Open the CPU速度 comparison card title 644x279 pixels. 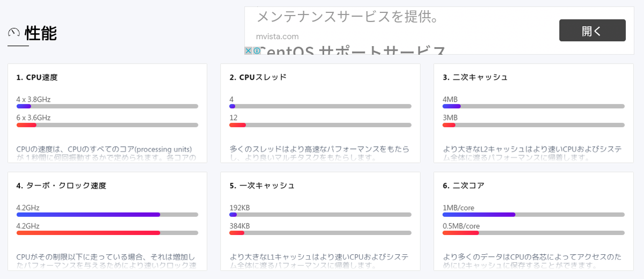[37, 77]
